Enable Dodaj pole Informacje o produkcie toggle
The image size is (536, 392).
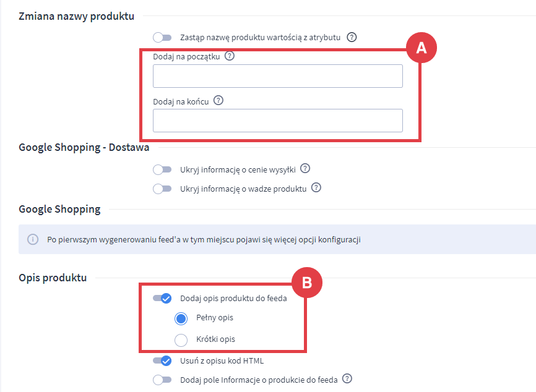162,380
